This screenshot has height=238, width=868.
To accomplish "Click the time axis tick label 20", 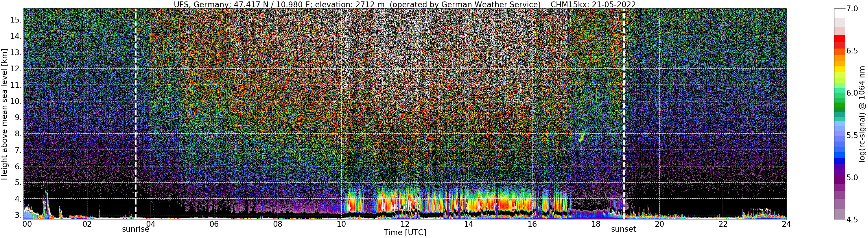I will pos(659,224).
